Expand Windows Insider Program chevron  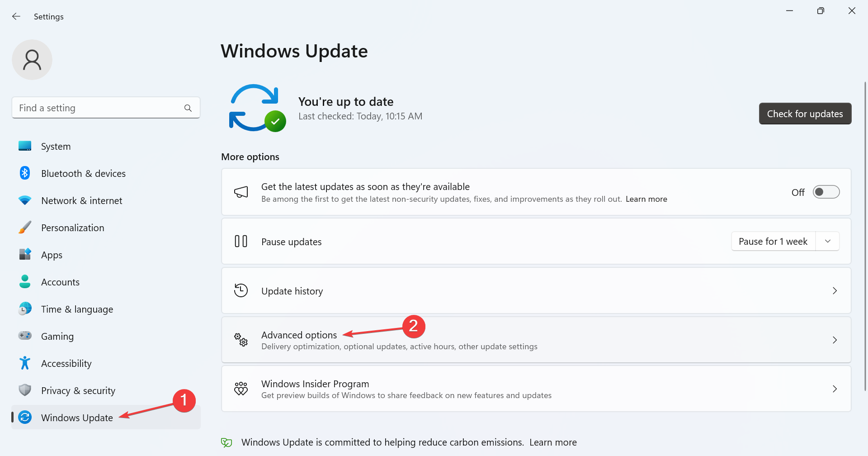835,389
